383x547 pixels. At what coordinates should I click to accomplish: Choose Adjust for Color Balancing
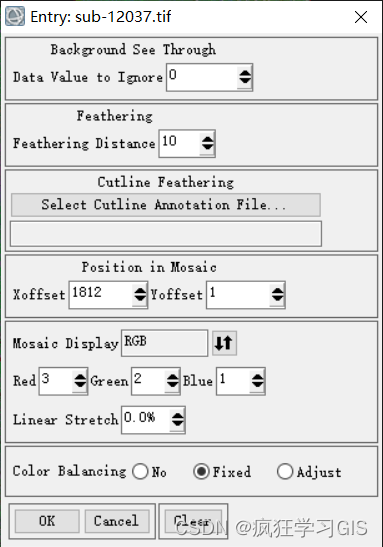click(285, 472)
